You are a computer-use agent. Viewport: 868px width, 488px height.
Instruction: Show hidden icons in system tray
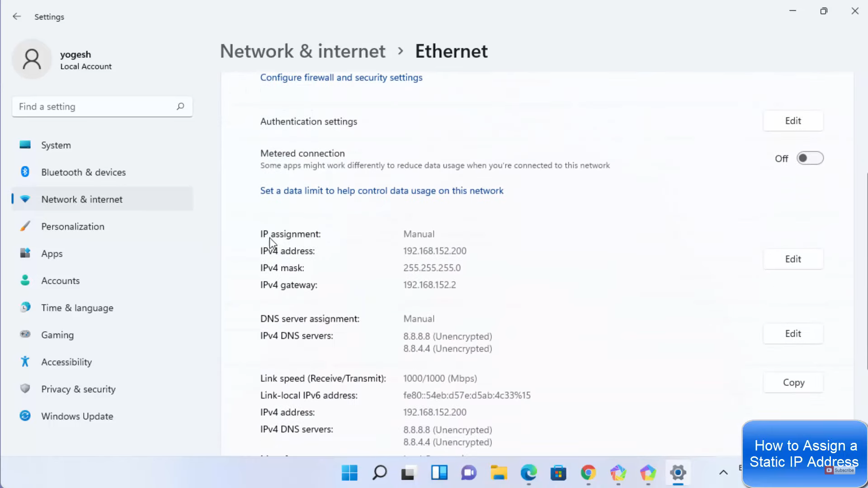tap(723, 473)
